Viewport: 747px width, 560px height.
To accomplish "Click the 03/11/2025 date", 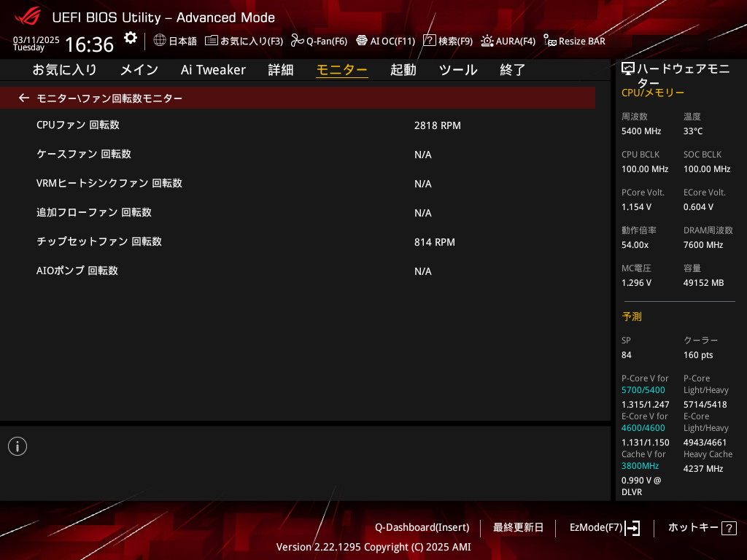I will pyautogui.click(x=36, y=40).
